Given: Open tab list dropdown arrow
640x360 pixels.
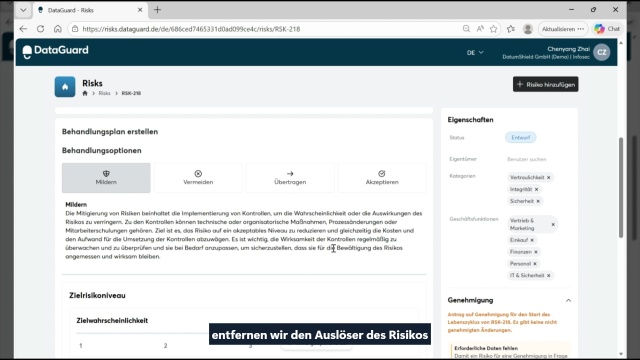Looking at the screenshot, I should coord(23,10).
